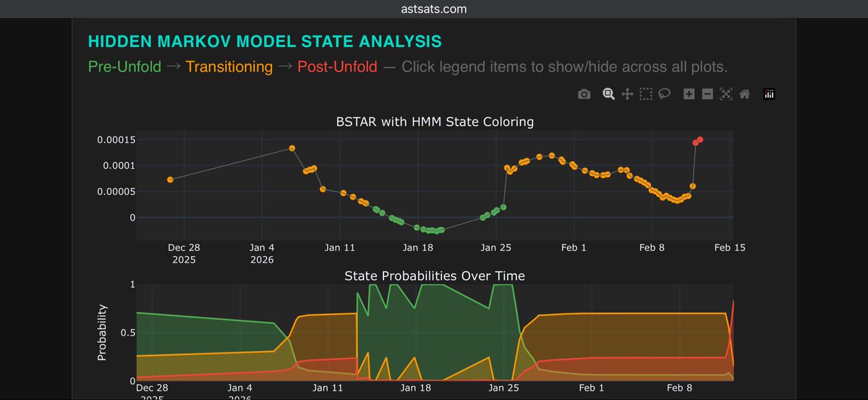Click the Probability y-axis title
The height and width of the screenshot is (400, 868).
tap(102, 333)
